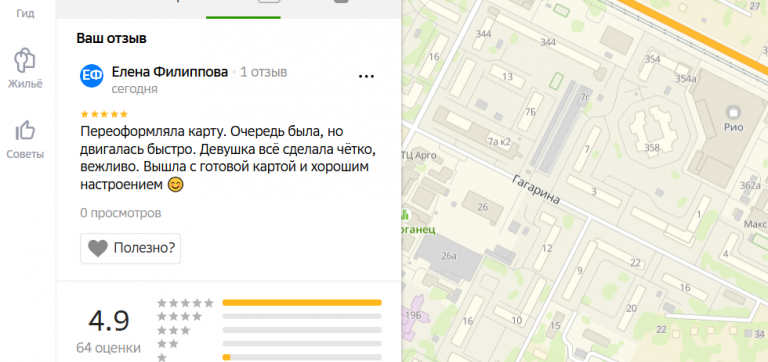Click building 7а к2 on the map
The height and width of the screenshot is (362, 768).
click(499, 143)
